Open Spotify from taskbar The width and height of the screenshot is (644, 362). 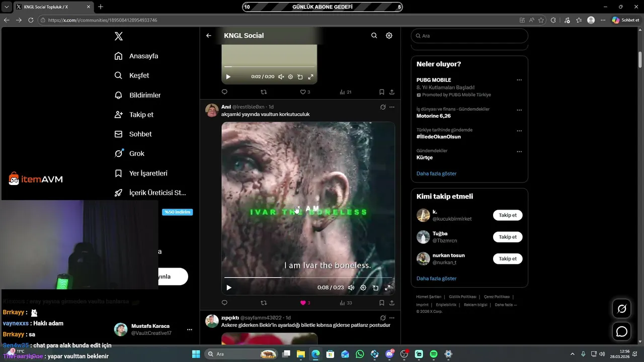[434, 354]
